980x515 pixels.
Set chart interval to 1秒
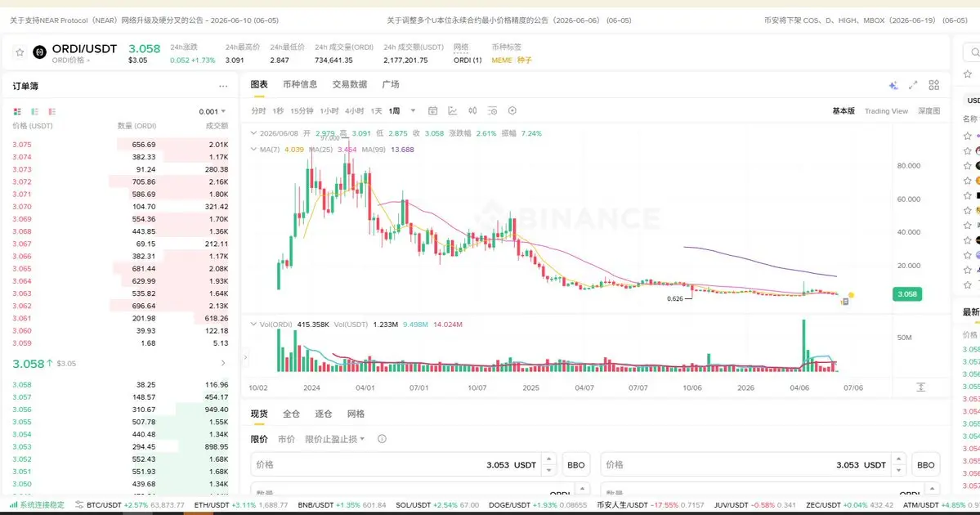pyautogui.click(x=278, y=110)
